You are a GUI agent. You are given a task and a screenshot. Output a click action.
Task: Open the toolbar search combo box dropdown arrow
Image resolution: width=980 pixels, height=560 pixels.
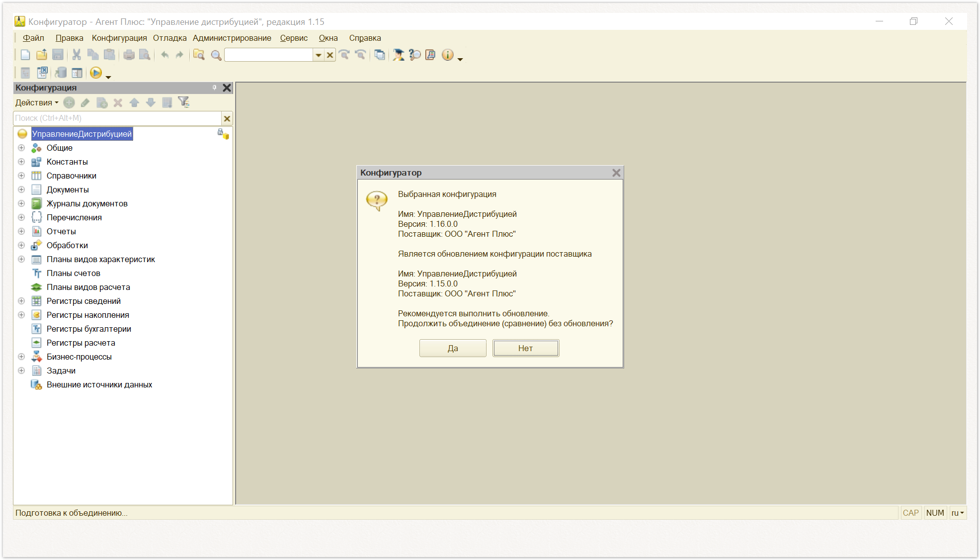[319, 55]
